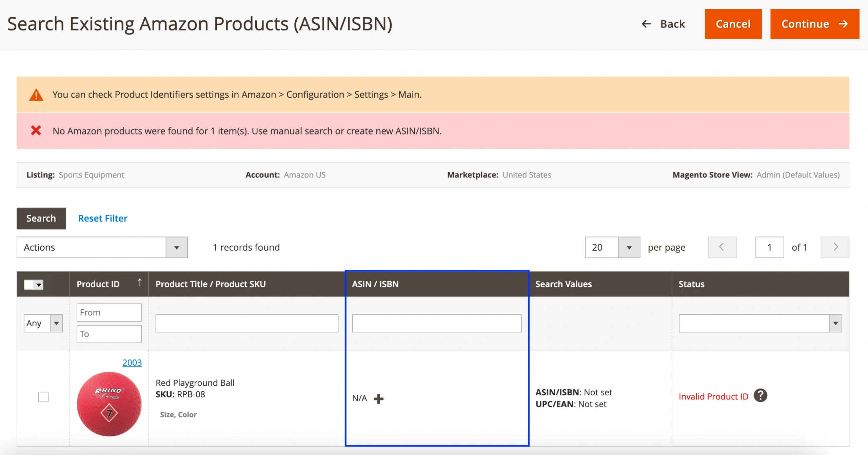Click the question mark icon next to Invalid Product ID
This screenshot has width=868, height=455.
[x=761, y=395]
